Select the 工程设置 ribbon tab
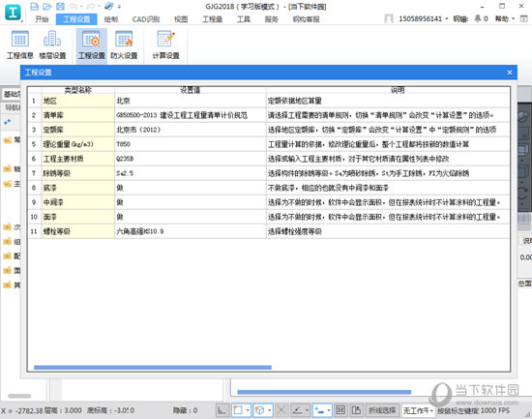The image size is (532, 419). tap(76, 19)
